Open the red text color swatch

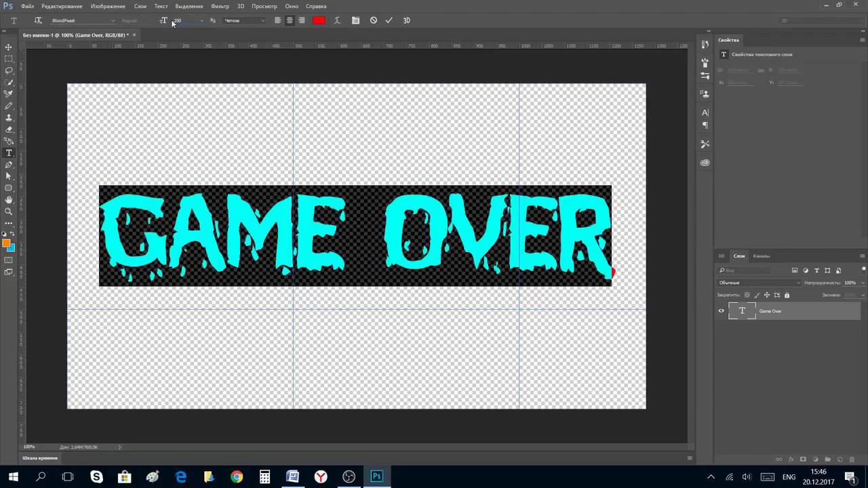point(319,20)
